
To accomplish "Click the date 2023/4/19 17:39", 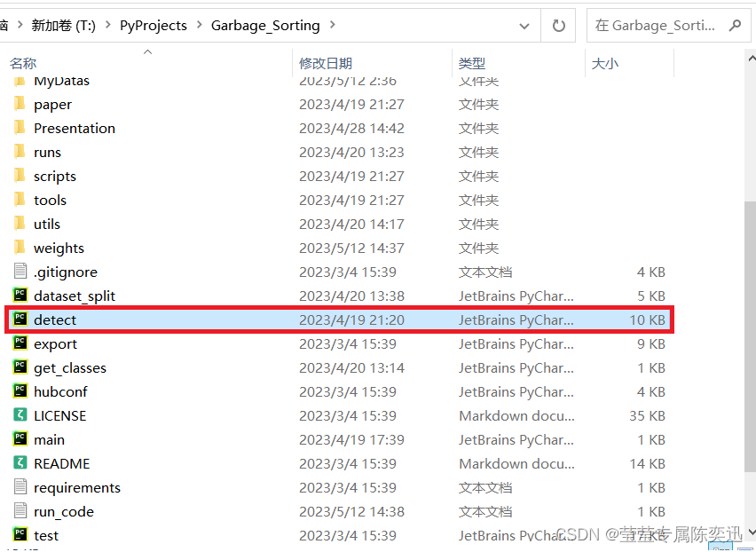I will pos(351,439).
